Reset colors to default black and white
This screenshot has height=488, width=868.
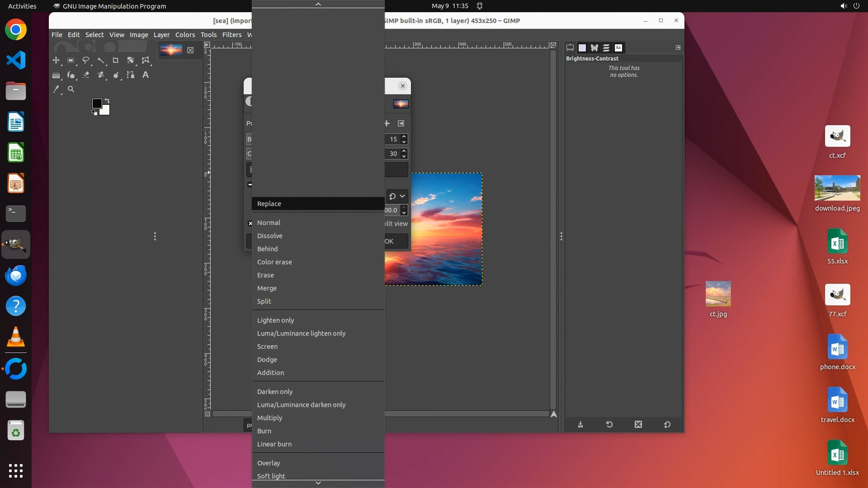[x=94, y=113]
